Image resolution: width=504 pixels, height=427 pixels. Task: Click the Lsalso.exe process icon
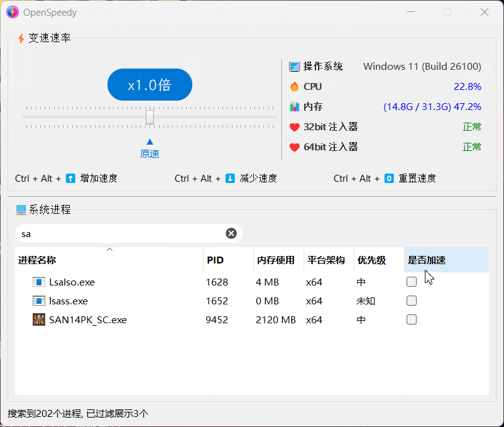click(x=39, y=282)
